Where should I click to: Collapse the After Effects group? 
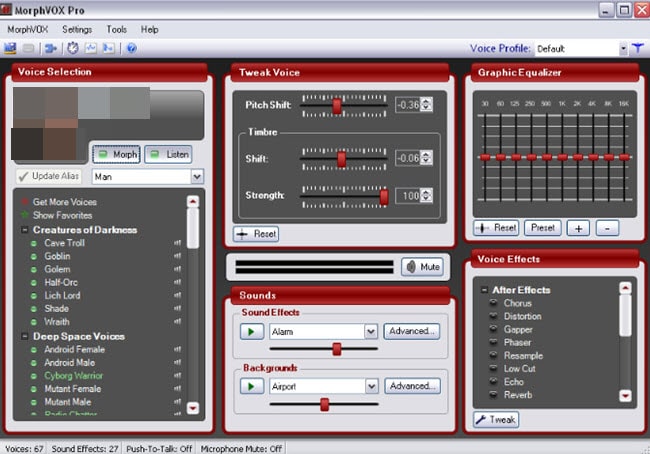(x=484, y=290)
